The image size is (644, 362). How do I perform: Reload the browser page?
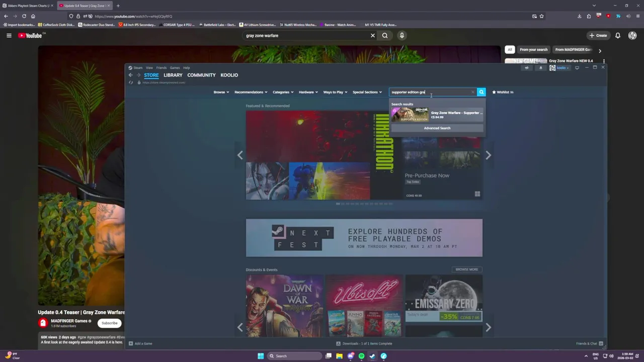tap(24, 16)
